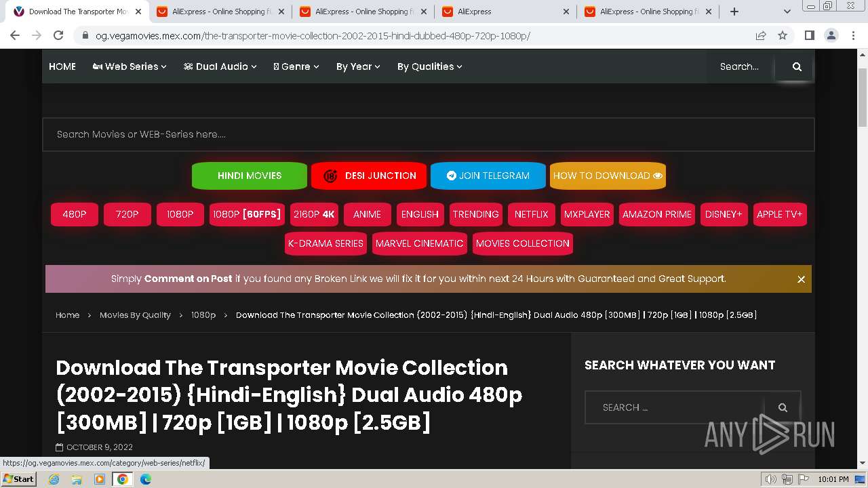
Task: Open the tab search dropdown arrow
Action: [787, 12]
